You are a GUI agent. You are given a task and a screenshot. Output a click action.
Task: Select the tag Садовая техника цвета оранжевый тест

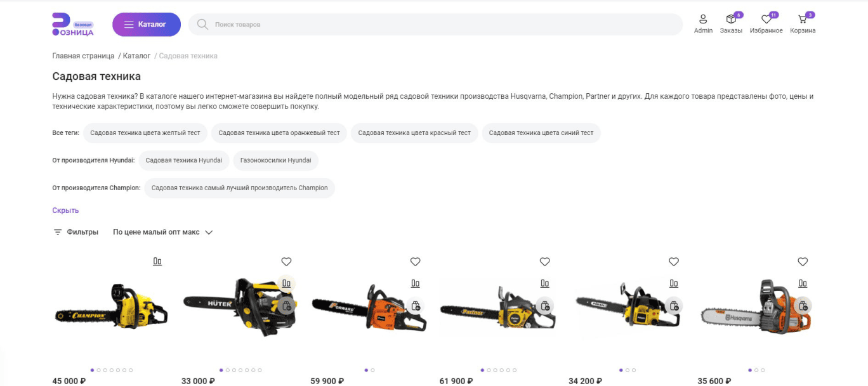pyautogui.click(x=279, y=133)
